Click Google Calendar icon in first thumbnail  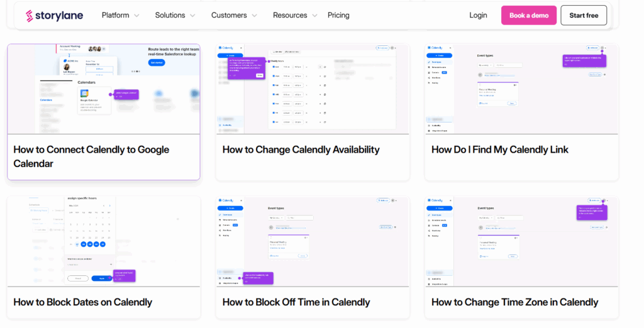(84, 94)
